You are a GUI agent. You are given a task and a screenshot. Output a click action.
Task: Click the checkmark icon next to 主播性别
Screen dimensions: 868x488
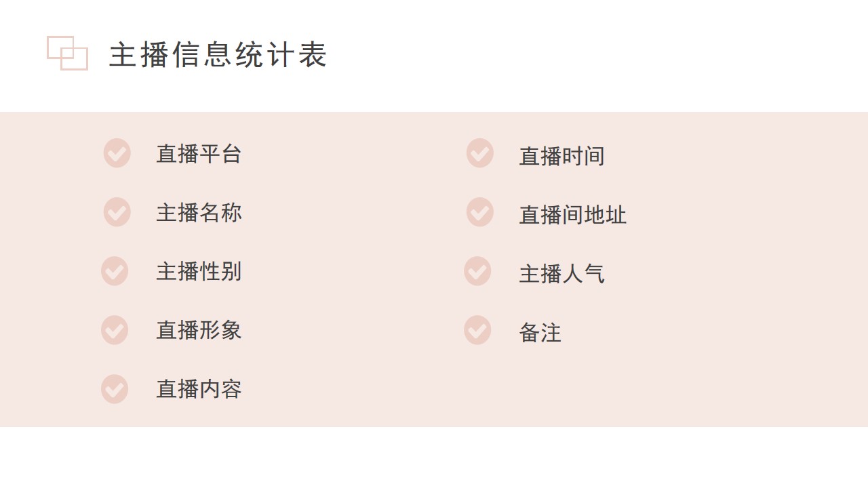pos(115,271)
